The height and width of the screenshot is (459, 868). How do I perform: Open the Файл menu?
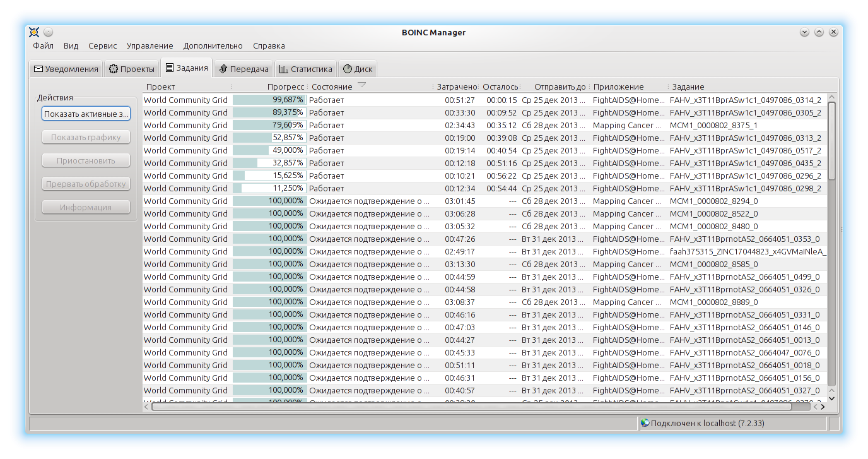(43, 45)
